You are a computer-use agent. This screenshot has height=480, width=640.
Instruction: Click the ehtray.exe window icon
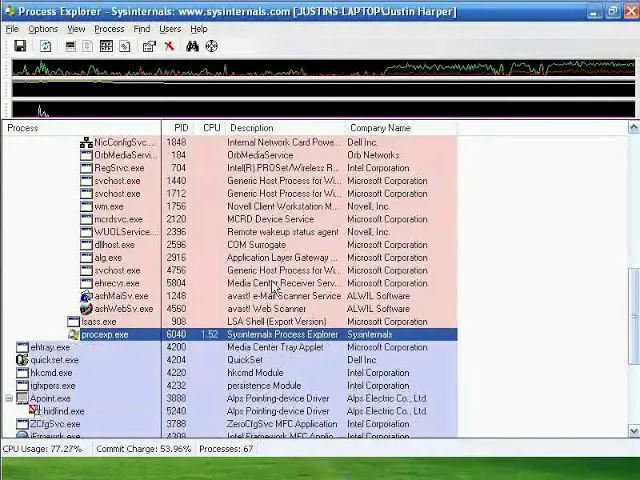[x=22, y=347]
